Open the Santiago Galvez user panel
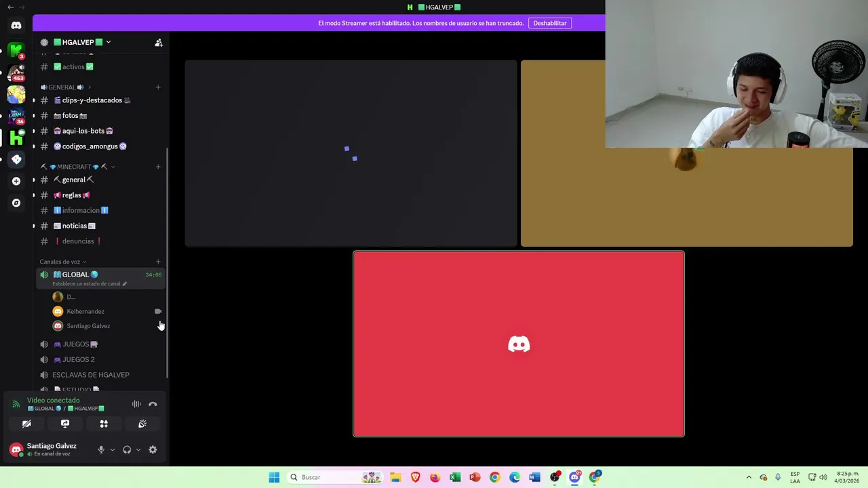868x488 pixels. [50, 449]
